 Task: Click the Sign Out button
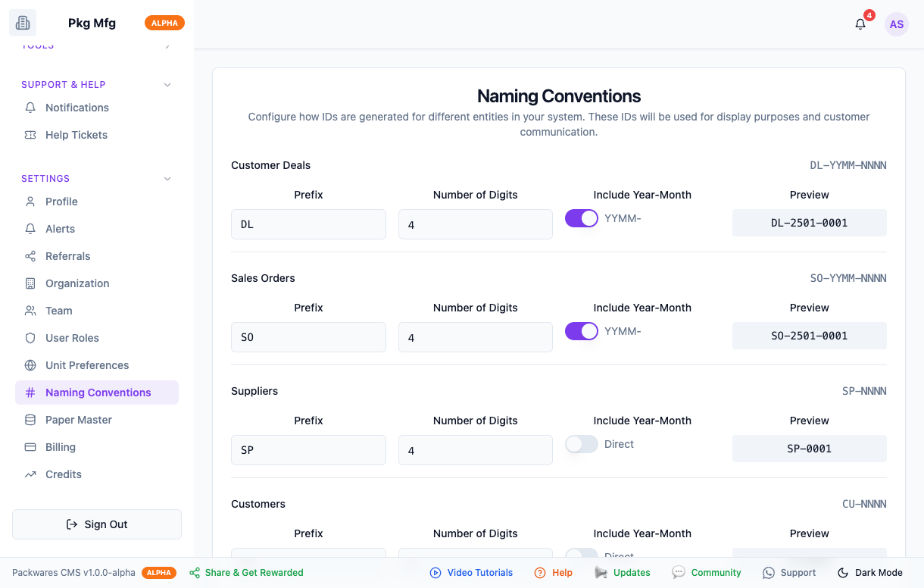97,524
